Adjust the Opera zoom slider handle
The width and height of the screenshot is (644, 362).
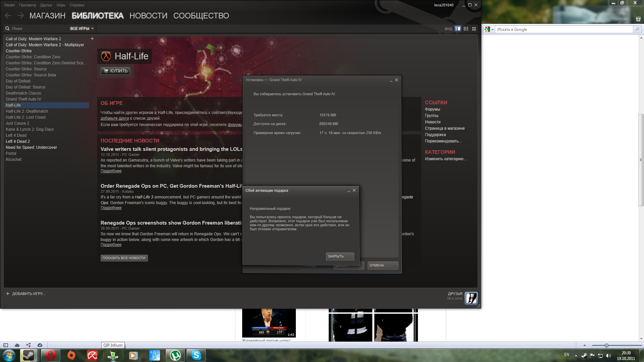606,345
